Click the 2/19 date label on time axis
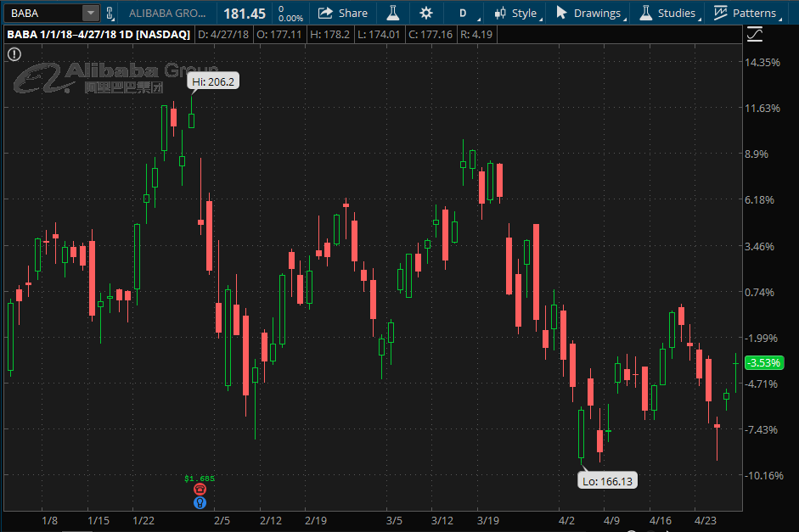This screenshot has width=799, height=532. click(x=316, y=521)
